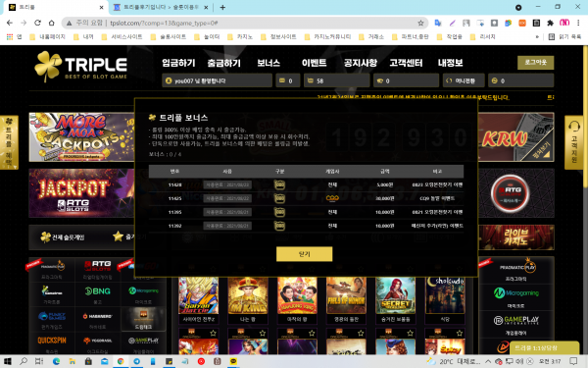Open the MORE MOA JACKPOTS banner
588x368 pixels.
[81, 137]
